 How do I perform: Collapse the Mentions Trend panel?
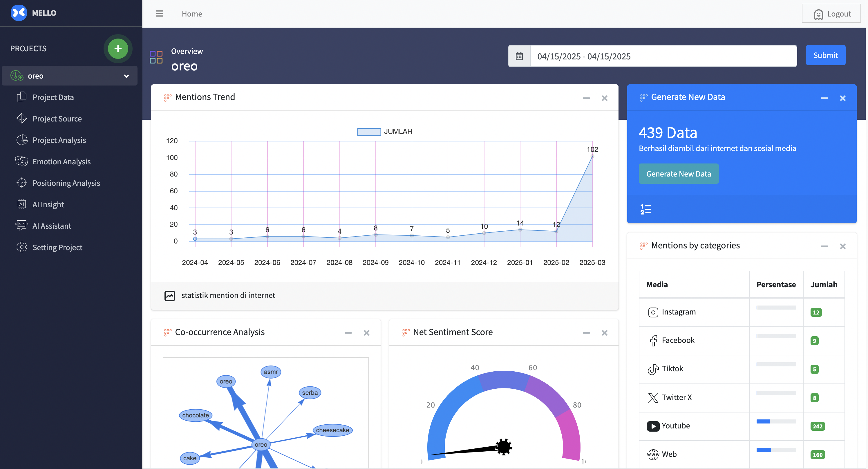(586, 98)
